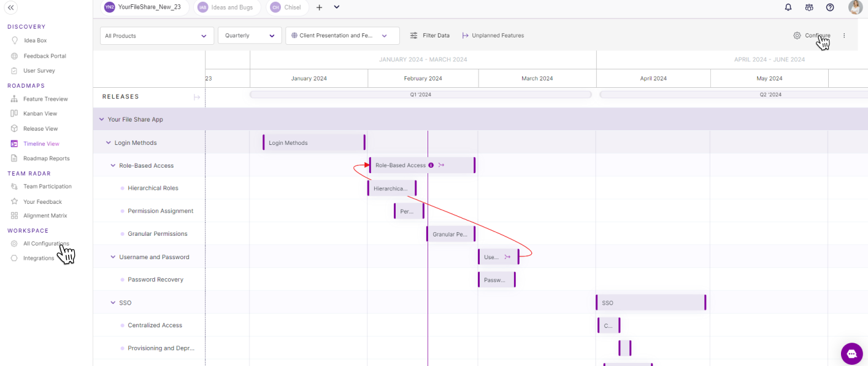Collapse the sidebar with the double-chevron button

click(x=10, y=8)
